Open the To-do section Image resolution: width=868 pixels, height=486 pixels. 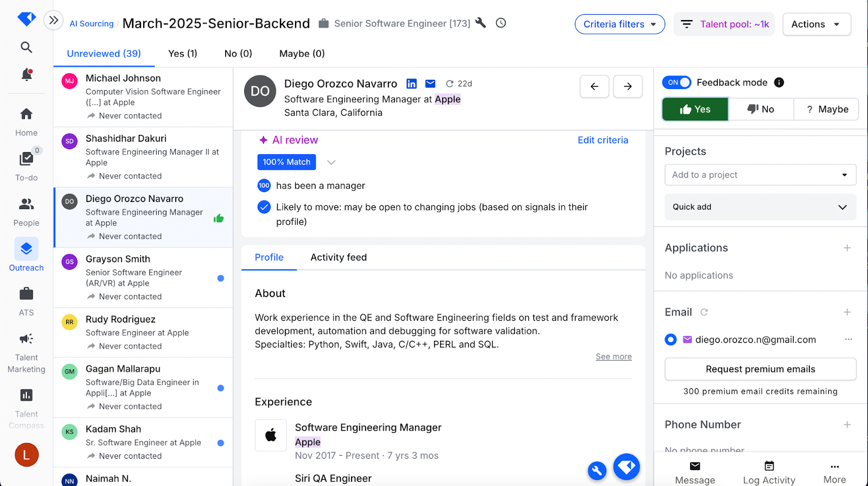26,166
